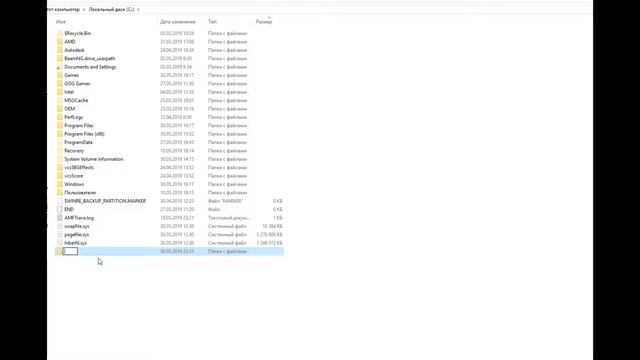Click the AMFTrace.log text document icon
The width and height of the screenshot is (640, 360).
(60, 218)
